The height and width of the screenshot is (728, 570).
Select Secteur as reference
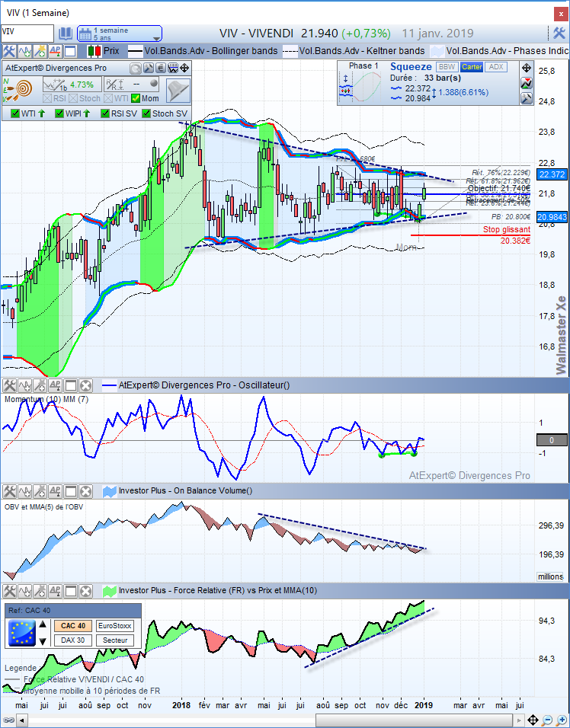(x=115, y=640)
